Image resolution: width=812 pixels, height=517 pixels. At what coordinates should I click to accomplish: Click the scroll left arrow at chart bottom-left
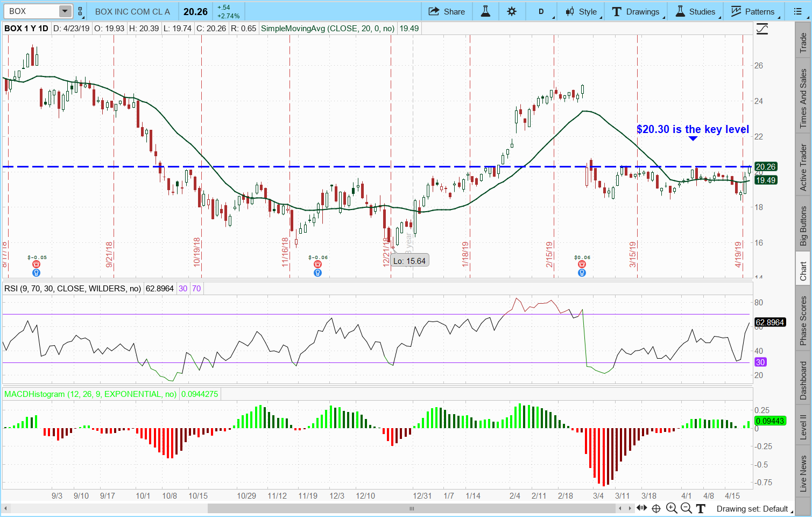[x=6, y=508]
